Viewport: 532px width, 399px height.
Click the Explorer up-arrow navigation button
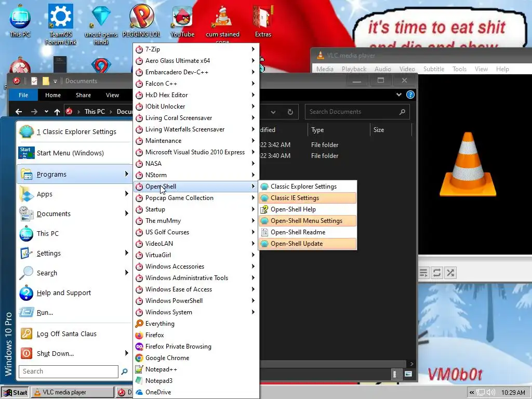(x=57, y=112)
